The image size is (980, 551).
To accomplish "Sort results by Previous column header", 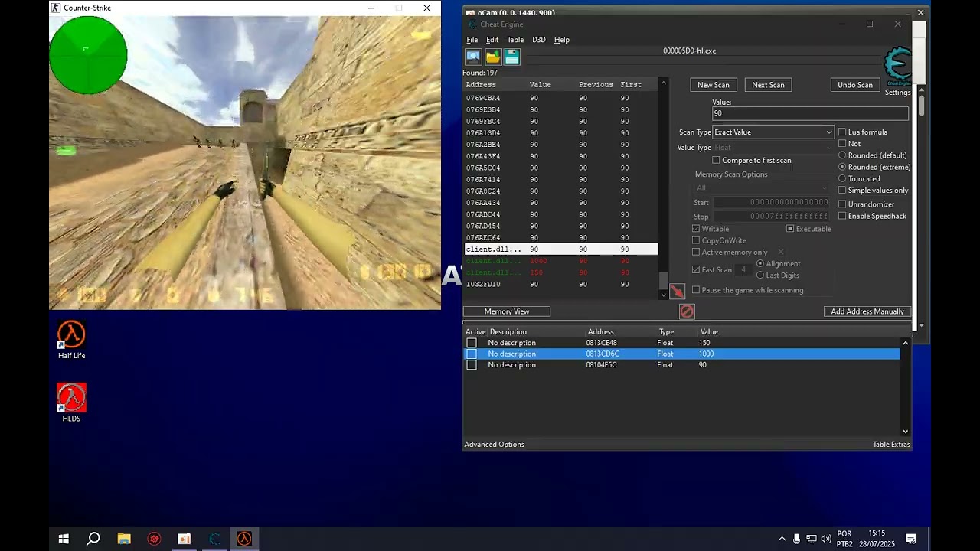I will (596, 84).
